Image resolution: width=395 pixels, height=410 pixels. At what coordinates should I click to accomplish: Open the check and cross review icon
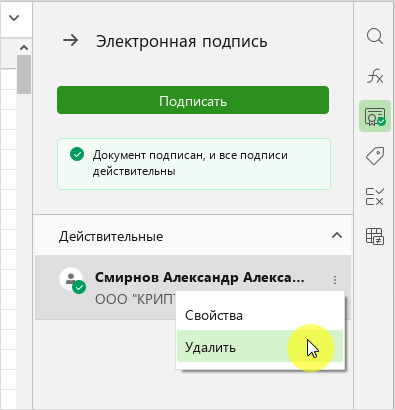(375, 196)
